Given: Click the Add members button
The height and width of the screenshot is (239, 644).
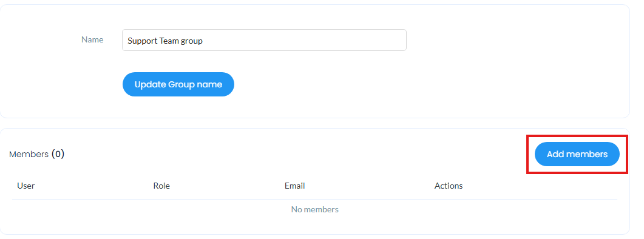Looking at the screenshot, I should coord(577,154).
